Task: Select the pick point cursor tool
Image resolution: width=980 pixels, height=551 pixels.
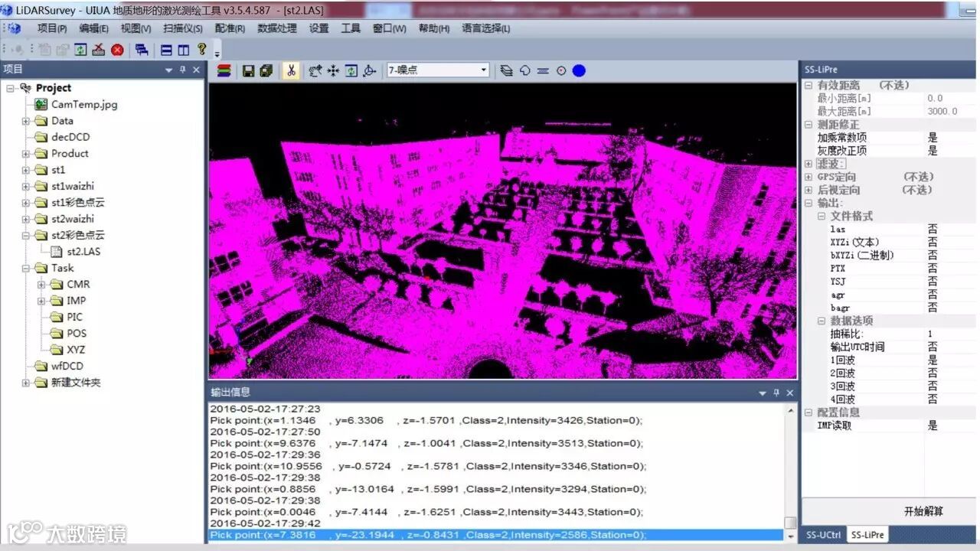Action: pyautogui.click(x=315, y=70)
